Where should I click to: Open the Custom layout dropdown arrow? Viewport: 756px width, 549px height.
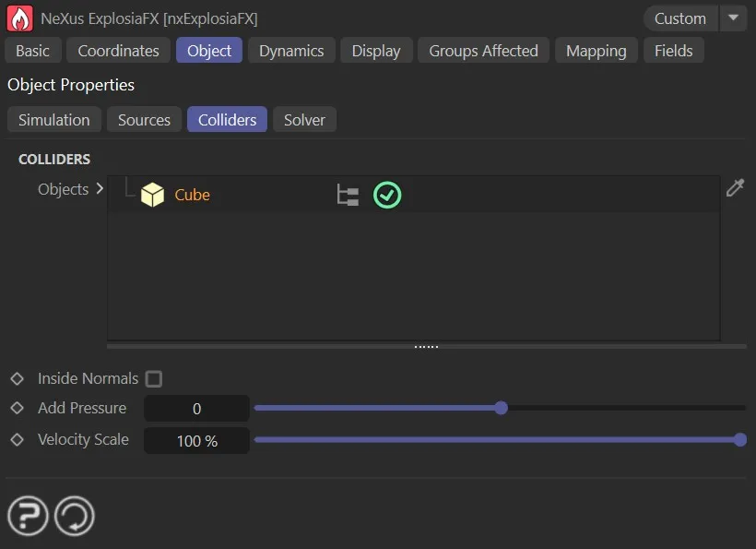coord(733,18)
